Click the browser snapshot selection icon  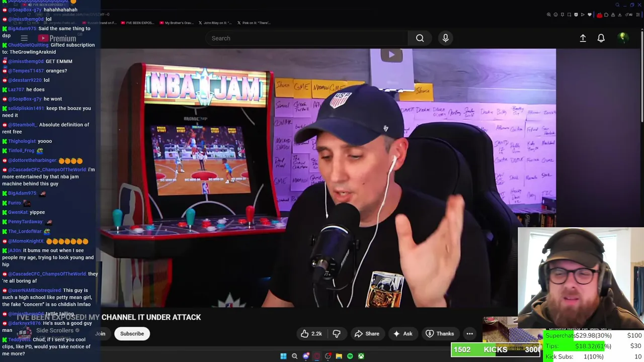point(569,15)
